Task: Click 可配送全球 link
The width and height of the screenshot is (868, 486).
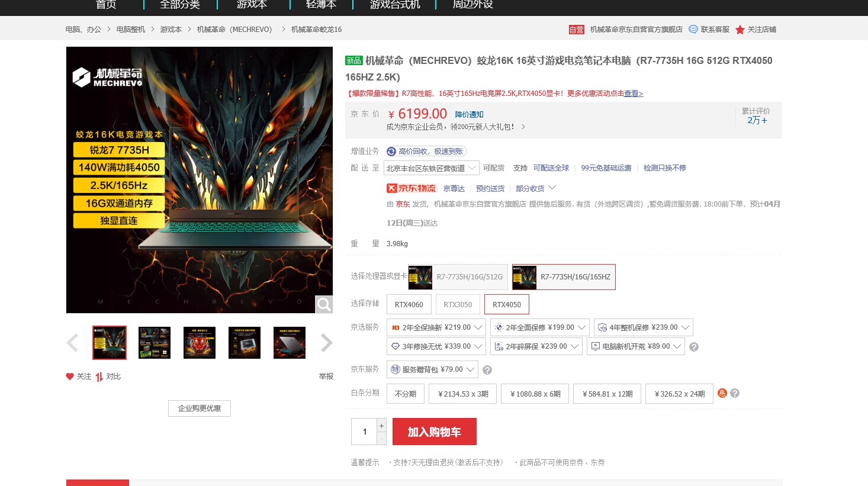Action: click(551, 168)
